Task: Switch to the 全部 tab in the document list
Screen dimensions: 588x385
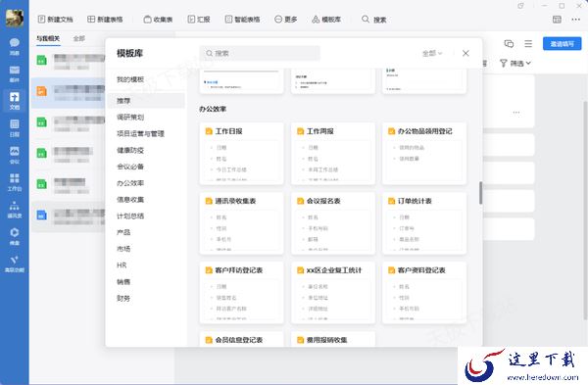Action: (78, 38)
